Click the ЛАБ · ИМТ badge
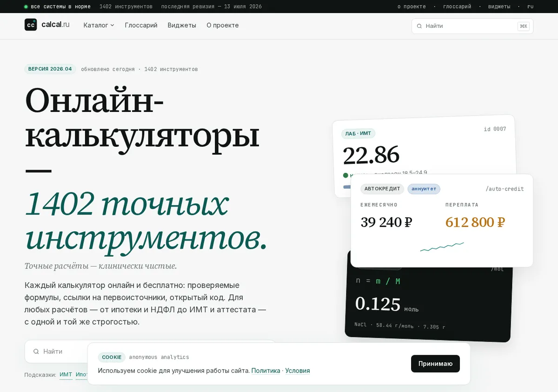 [358, 134]
